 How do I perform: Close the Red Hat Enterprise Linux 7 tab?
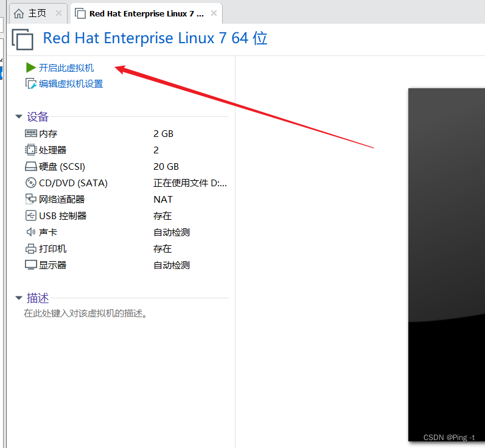[214, 13]
